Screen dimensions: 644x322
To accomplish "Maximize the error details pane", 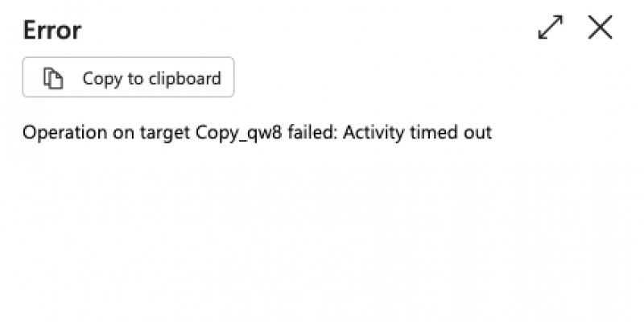I will (x=551, y=27).
